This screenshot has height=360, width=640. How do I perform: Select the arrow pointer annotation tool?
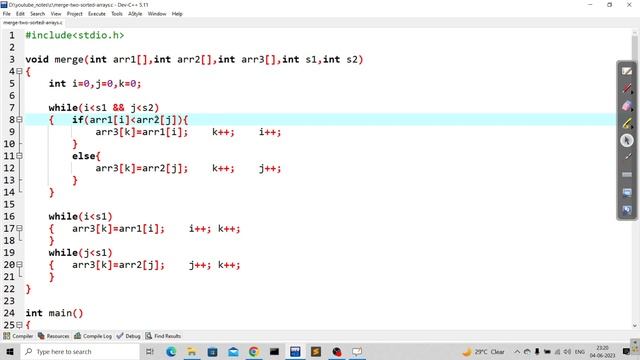tap(627, 140)
